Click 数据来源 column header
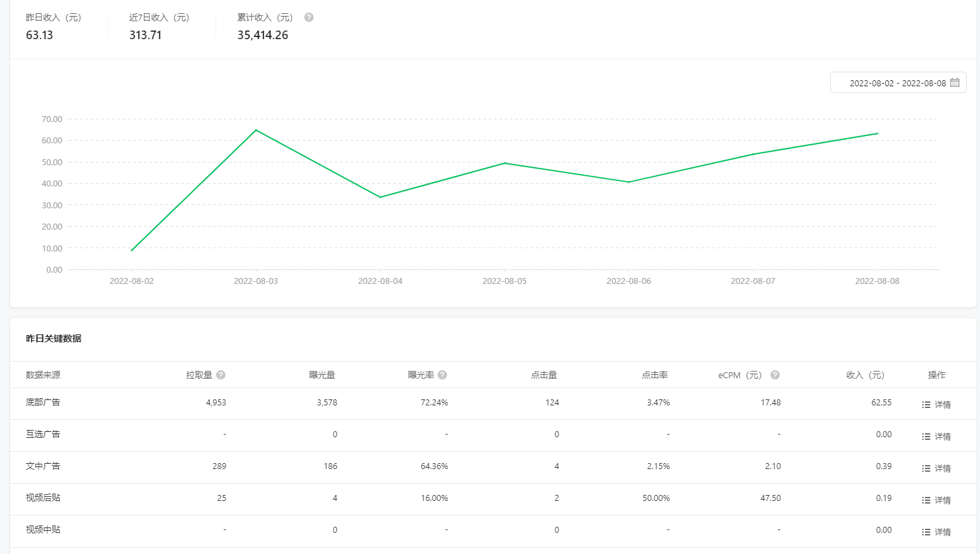Screen dimensions: 980x554 pyautogui.click(x=43, y=375)
